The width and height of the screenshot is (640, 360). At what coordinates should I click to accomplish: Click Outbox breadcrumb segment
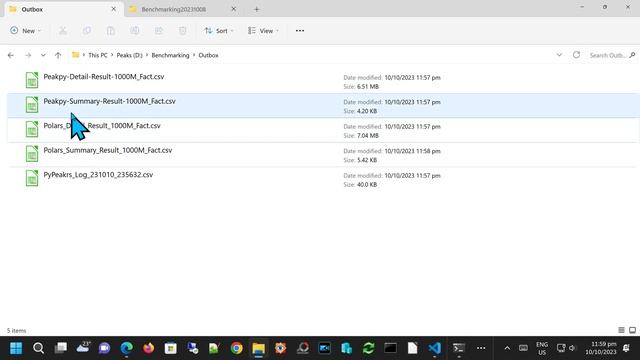click(x=208, y=55)
